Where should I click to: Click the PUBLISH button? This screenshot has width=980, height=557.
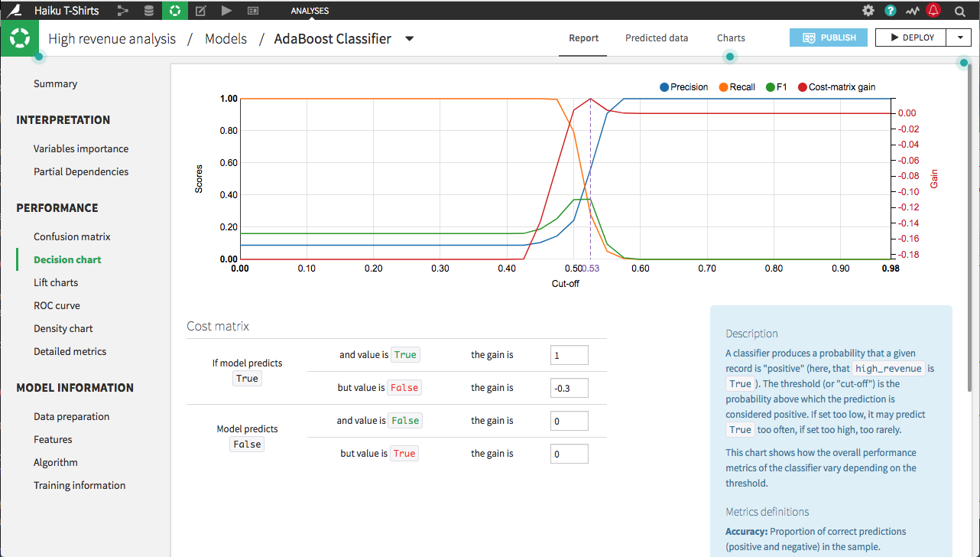tap(828, 37)
